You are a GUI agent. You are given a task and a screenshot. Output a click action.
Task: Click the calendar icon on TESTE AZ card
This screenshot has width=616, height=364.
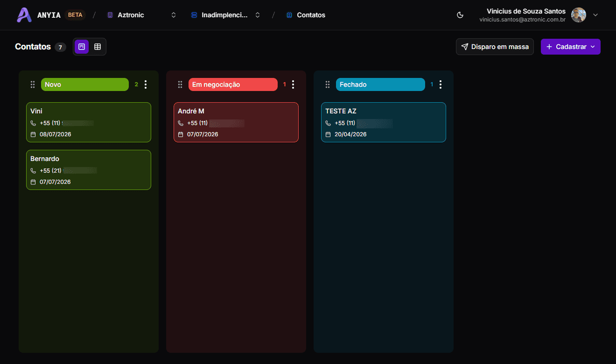(328, 134)
